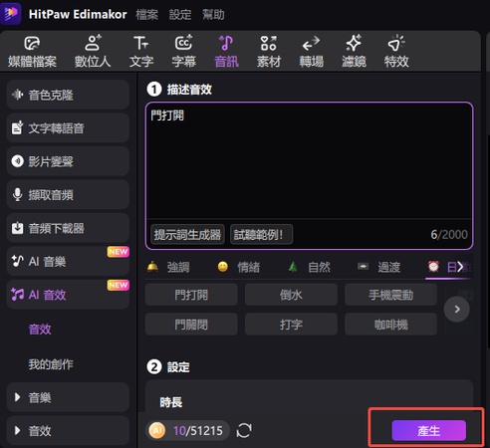The height and width of the screenshot is (448, 490).
Task: Open the 設定 settings menu
Action: click(180, 14)
